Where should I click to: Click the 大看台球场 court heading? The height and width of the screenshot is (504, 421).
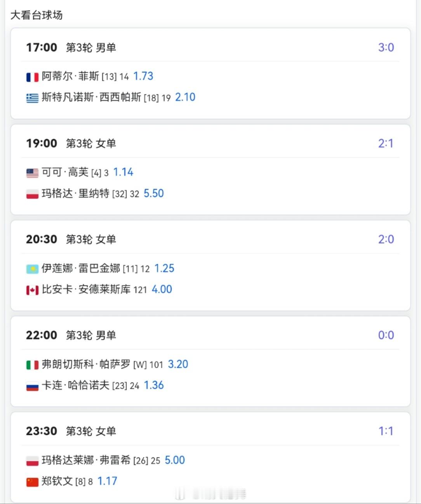pyautogui.click(x=37, y=15)
